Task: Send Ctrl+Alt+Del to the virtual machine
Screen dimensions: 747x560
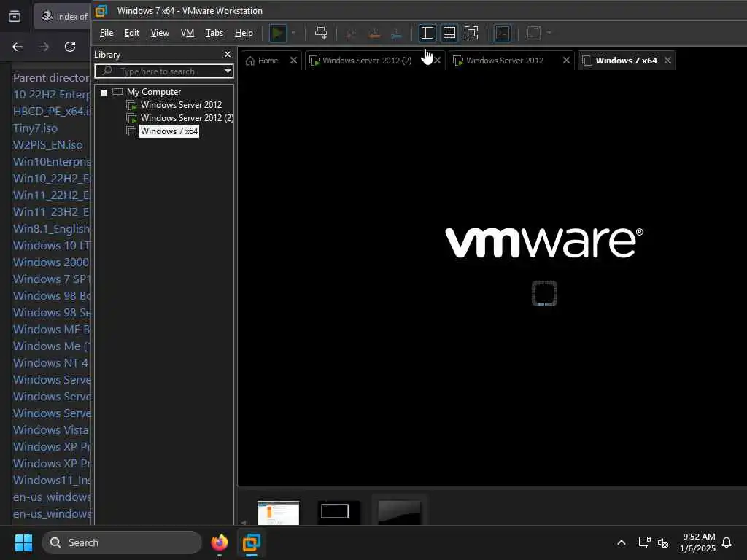Action: coord(321,33)
